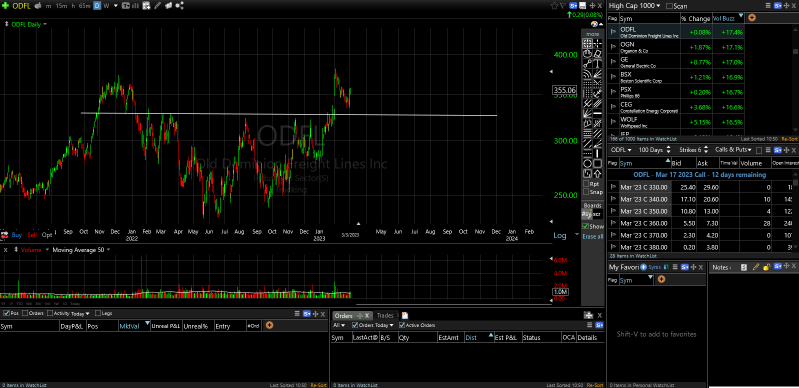The width and height of the screenshot is (799, 388).
Task: Toggle the Orders Today checkbox
Action: tap(355, 325)
